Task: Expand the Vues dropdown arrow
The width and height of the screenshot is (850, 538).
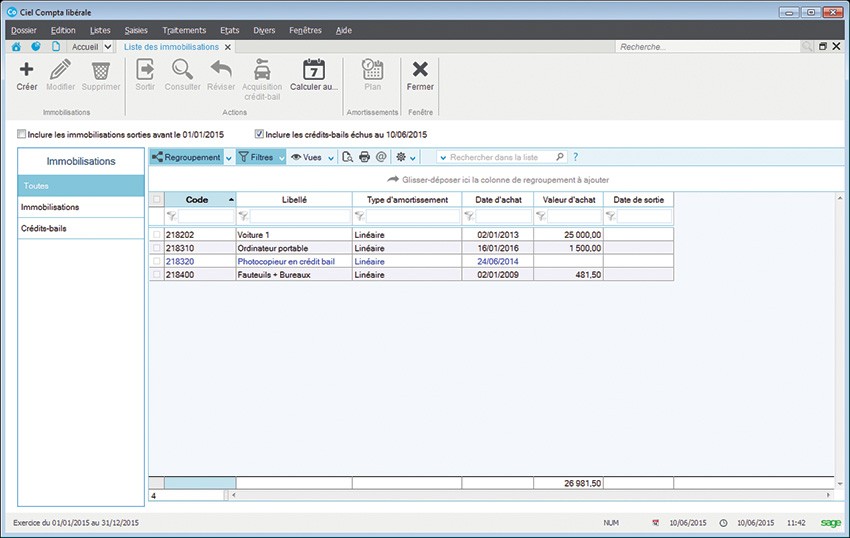Action: point(331,158)
